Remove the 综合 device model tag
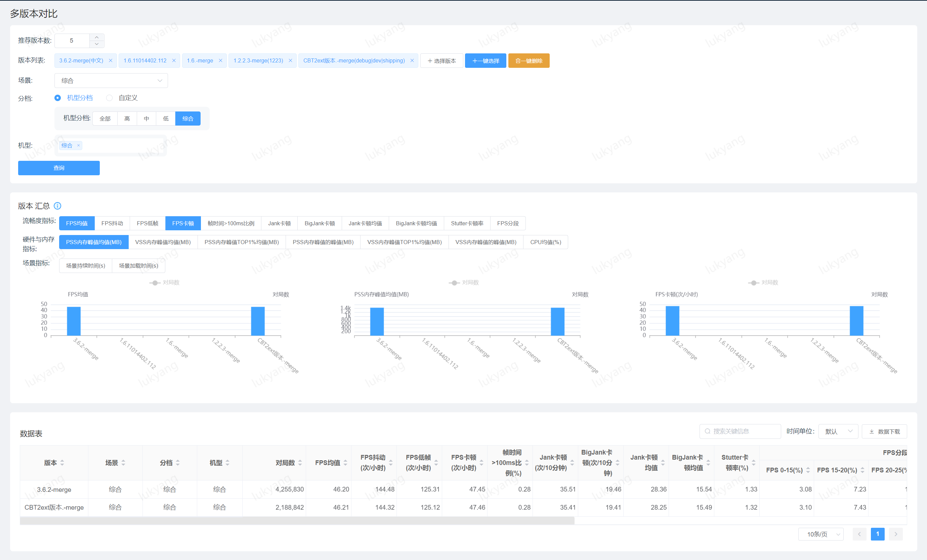Viewport: 927px width, 560px height. coord(78,145)
